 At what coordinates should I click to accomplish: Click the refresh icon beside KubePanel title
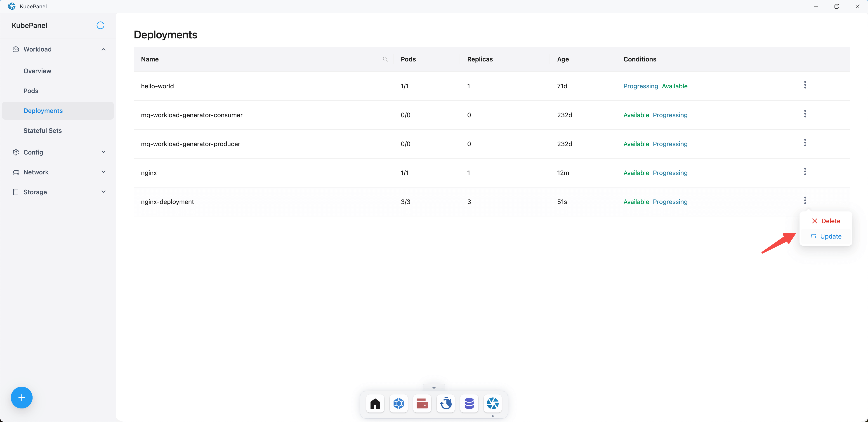100,25
